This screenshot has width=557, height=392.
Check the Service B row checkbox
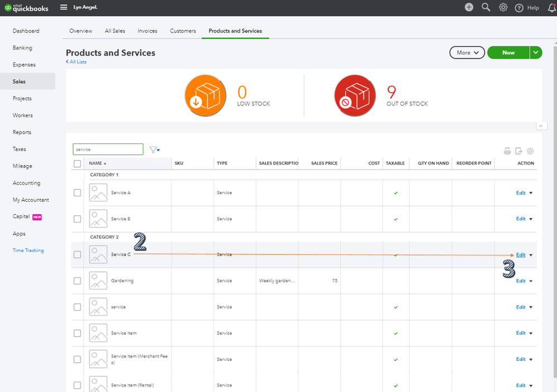pyautogui.click(x=77, y=219)
